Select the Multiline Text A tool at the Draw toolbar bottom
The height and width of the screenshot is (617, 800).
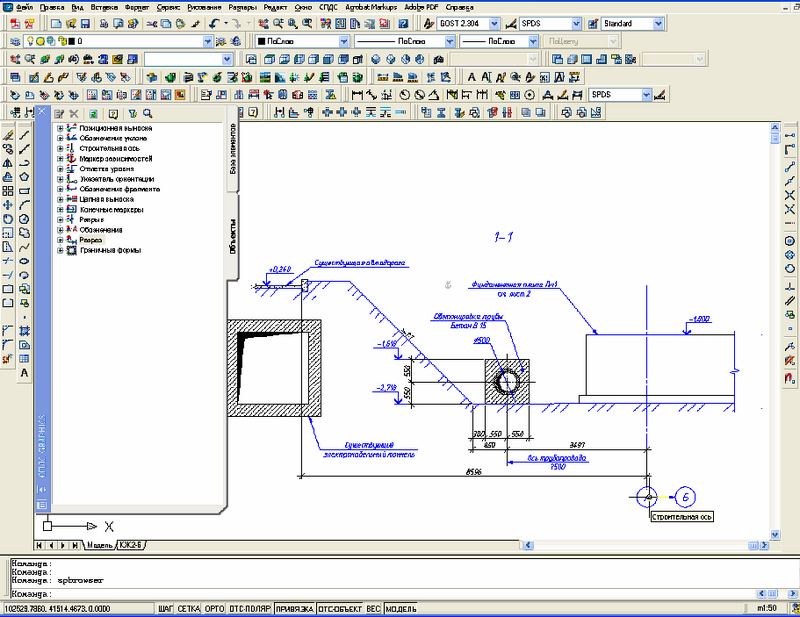click(24, 373)
